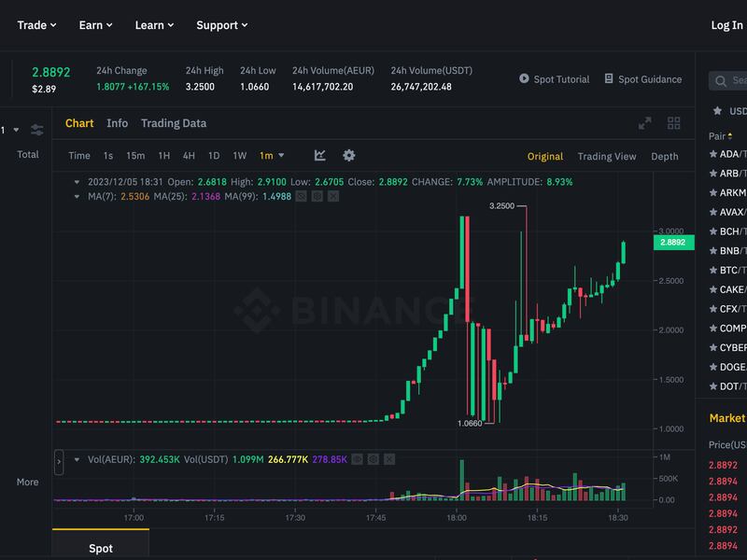Screen dimensions: 747x560
Task: Favorite the CAKE pair star
Action: coord(713,289)
